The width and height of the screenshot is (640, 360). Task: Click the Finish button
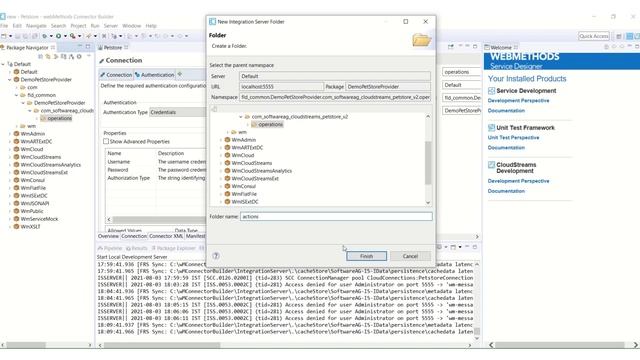367,256
